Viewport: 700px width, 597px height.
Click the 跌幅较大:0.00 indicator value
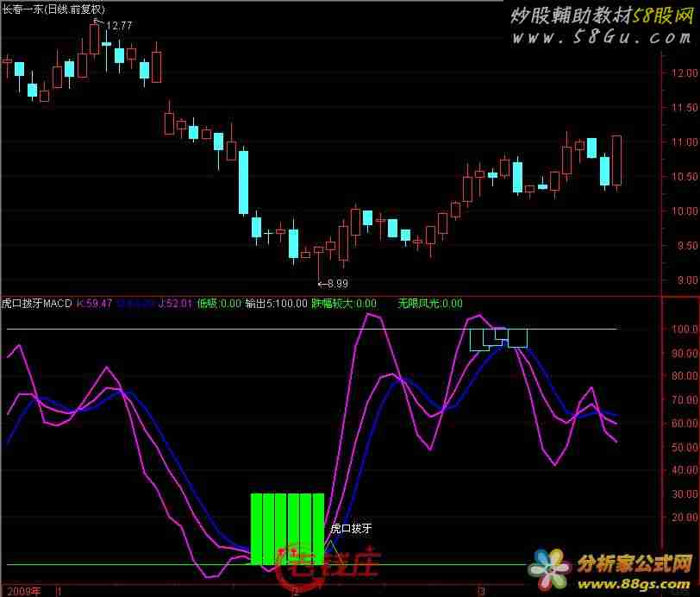coord(344,304)
